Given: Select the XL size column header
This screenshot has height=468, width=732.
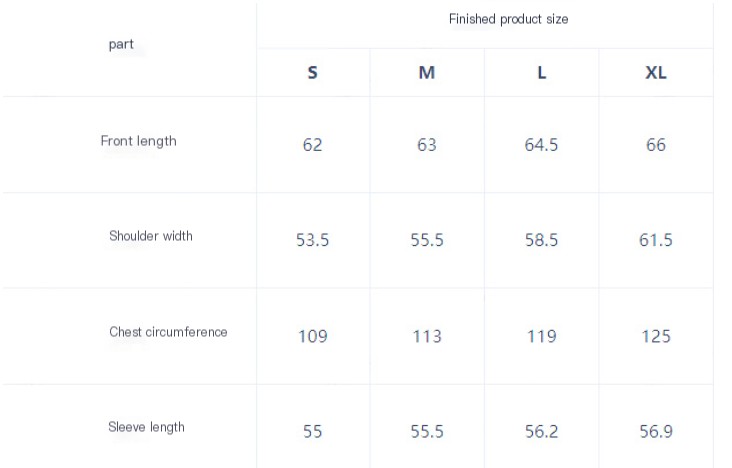Looking at the screenshot, I should [656, 73].
